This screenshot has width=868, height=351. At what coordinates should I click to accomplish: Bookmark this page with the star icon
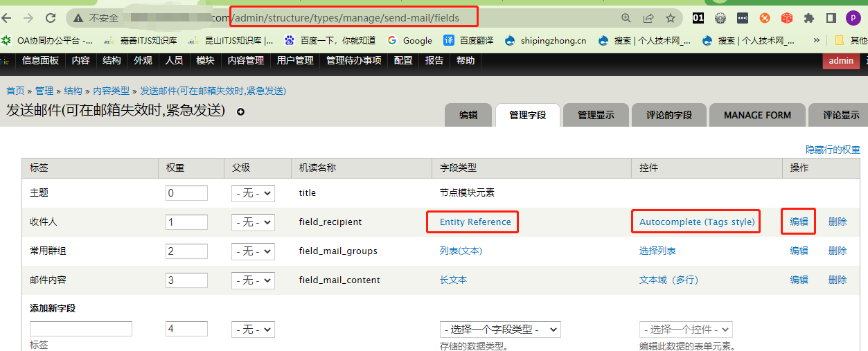(671, 18)
